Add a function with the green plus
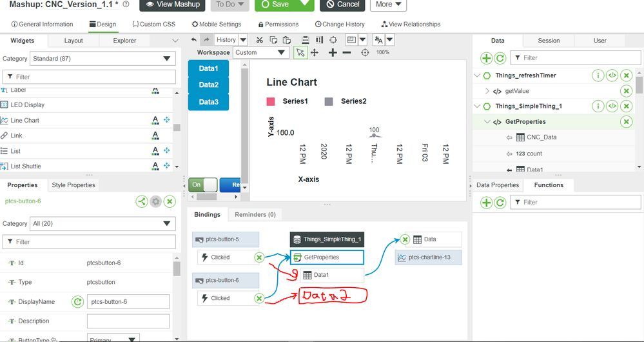The height and width of the screenshot is (342, 644). (x=486, y=202)
